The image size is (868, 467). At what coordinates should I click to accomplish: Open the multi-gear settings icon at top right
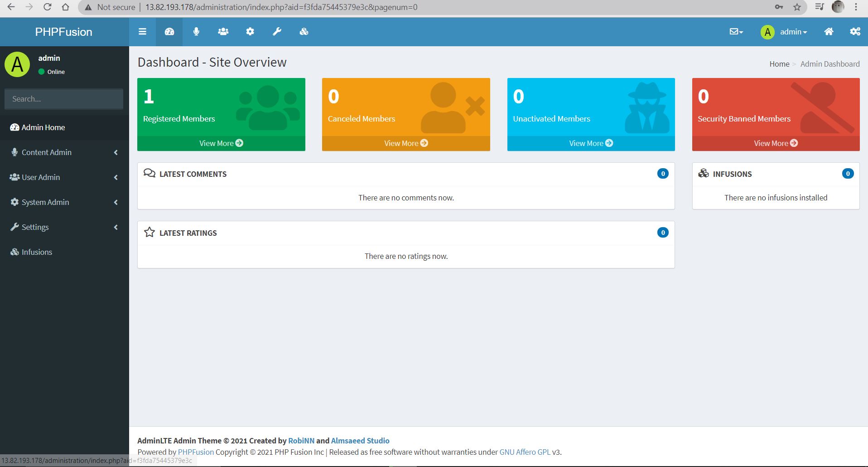click(855, 32)
